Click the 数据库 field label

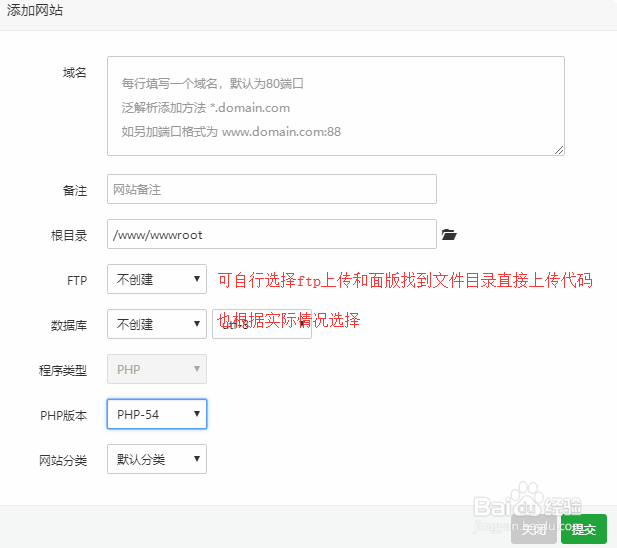pos(69,326)
